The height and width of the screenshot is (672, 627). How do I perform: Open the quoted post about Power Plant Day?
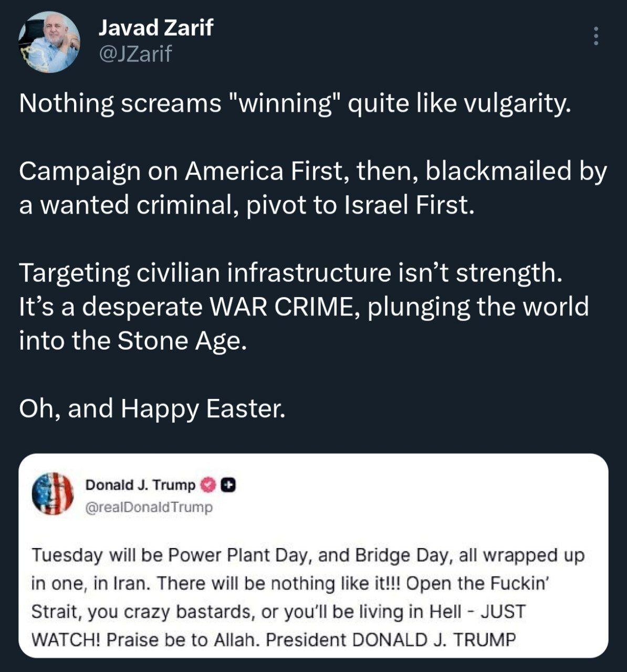[x=313, y=555]
